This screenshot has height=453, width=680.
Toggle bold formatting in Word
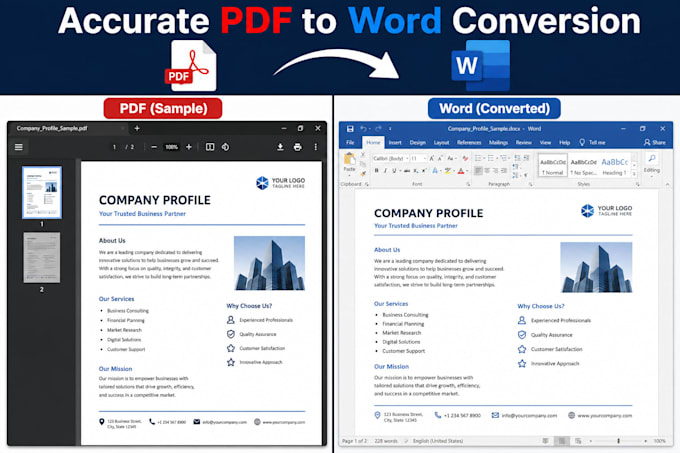point(376,171)
